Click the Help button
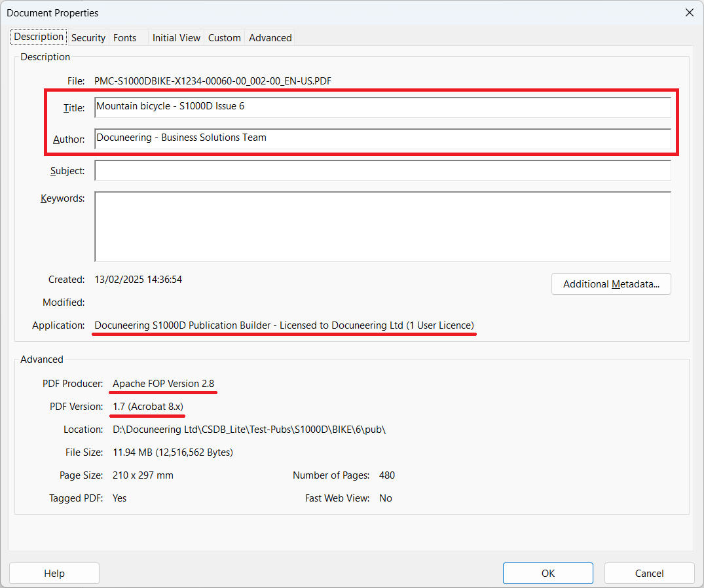This screenshot has width=704, height=588. pyautogui.click(x=54, y=573)
